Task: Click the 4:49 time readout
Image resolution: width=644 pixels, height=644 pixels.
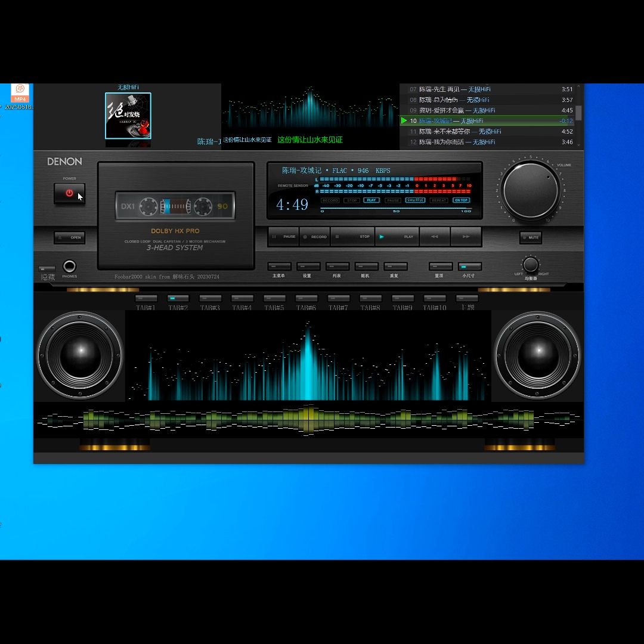Action: (x=292, y=205)
